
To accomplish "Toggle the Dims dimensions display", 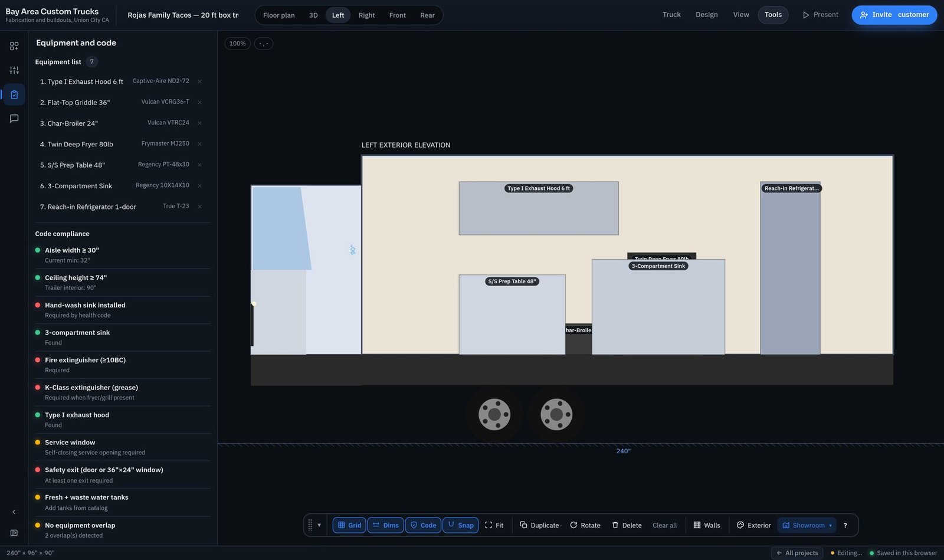I will (385, 525).
